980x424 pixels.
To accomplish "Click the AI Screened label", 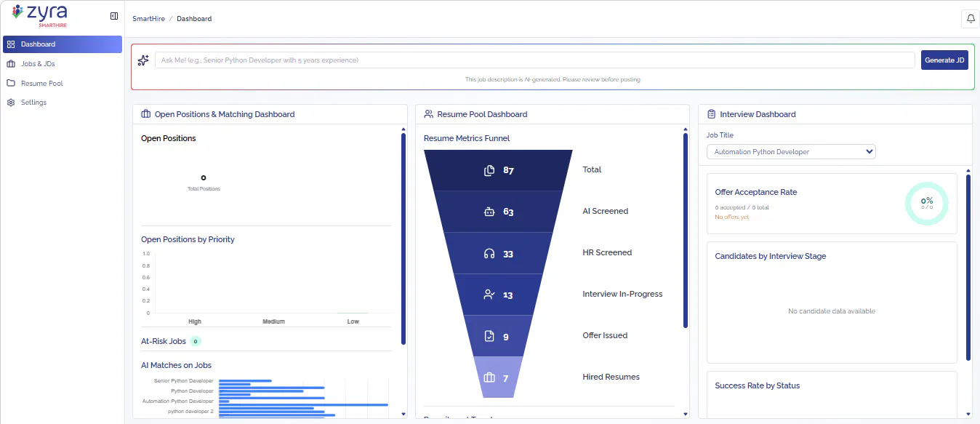I will tap(605, 211).
